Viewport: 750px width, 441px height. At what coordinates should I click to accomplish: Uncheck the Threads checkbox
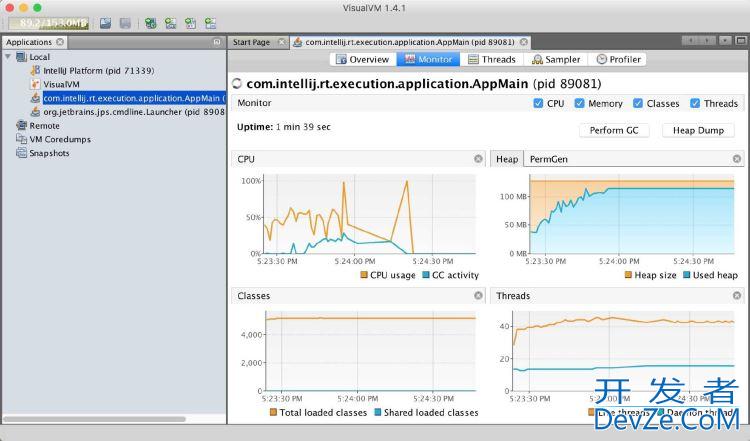click(x=695, y=103)
